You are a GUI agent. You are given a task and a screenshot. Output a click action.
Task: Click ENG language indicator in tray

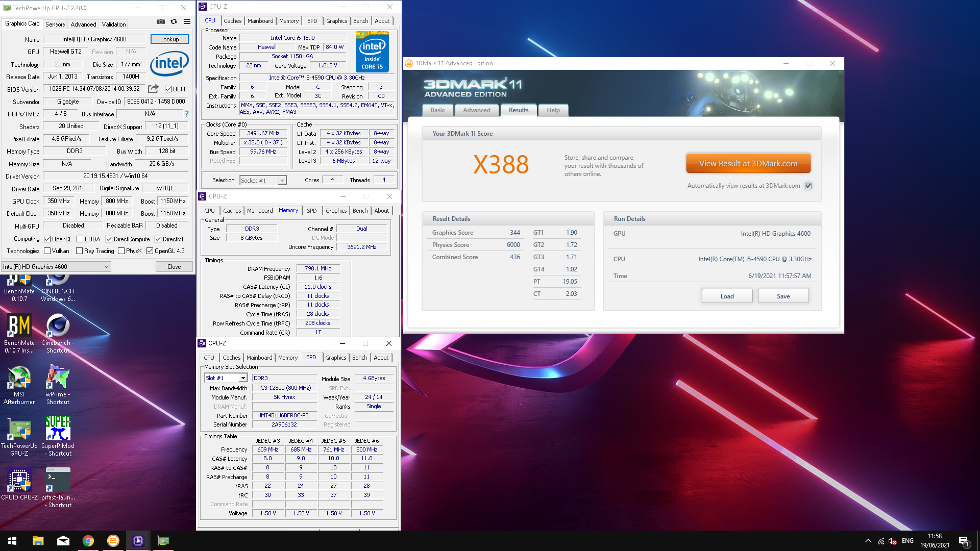click(908, 541)
